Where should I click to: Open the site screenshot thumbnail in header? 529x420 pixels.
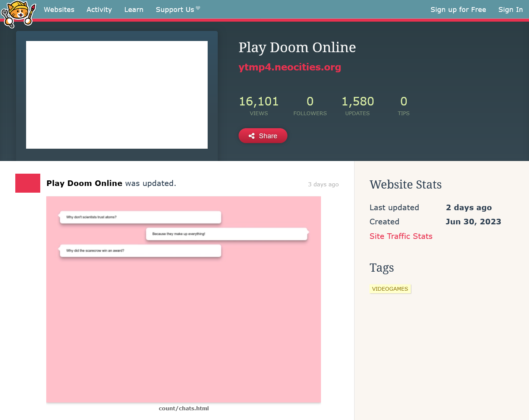[117, 95]
